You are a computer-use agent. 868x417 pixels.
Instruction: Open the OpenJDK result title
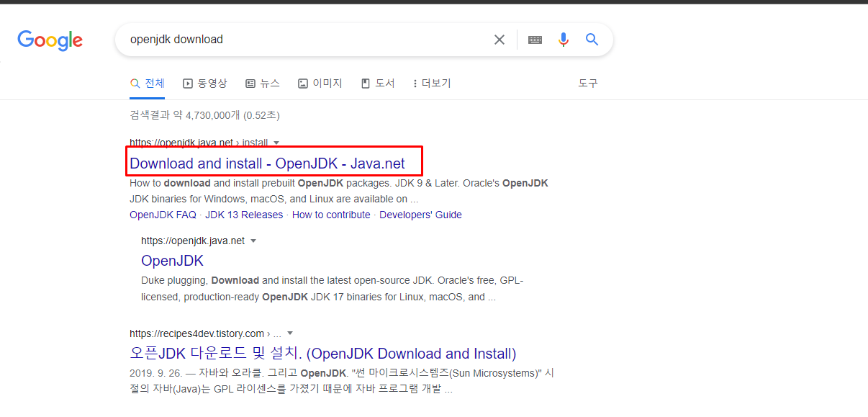pos(172,261)
